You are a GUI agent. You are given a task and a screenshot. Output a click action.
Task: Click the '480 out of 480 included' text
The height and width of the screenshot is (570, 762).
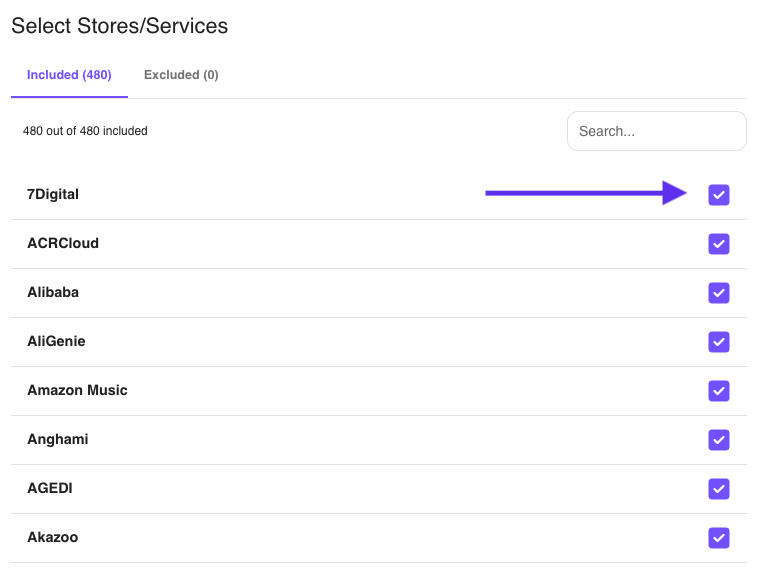85,131
